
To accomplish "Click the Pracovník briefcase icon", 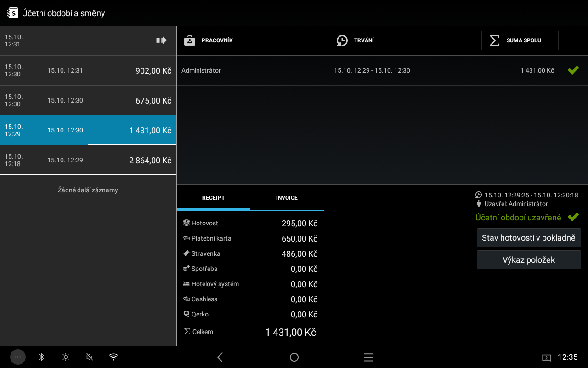I will point(190,40).
